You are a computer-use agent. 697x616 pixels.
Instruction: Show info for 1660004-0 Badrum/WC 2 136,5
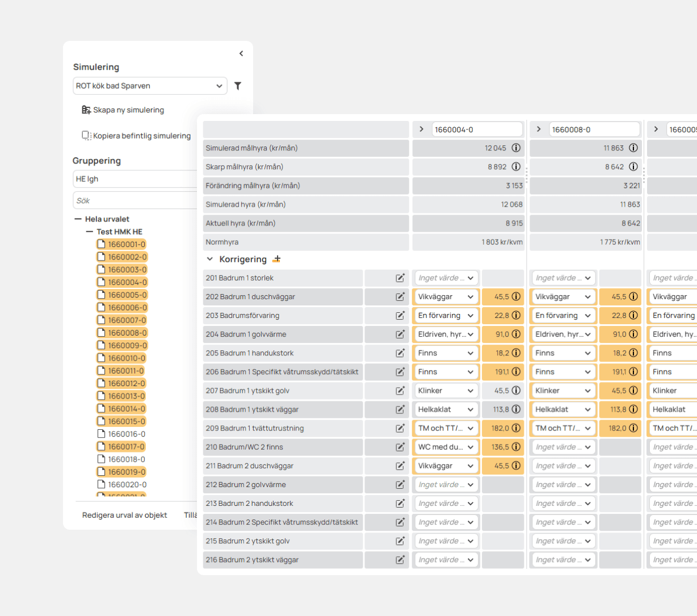(516, 447)
